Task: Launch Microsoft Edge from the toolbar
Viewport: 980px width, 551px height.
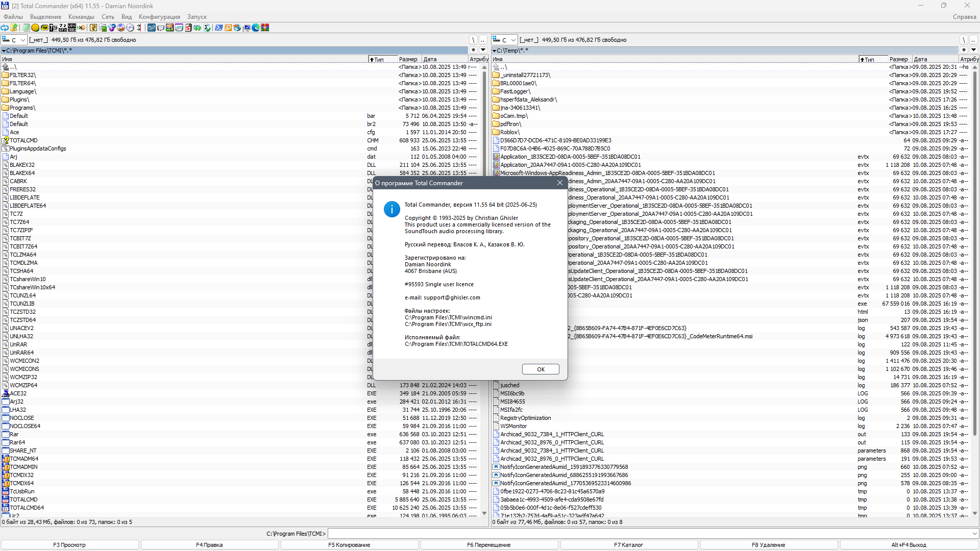Action: coord(256,28)
